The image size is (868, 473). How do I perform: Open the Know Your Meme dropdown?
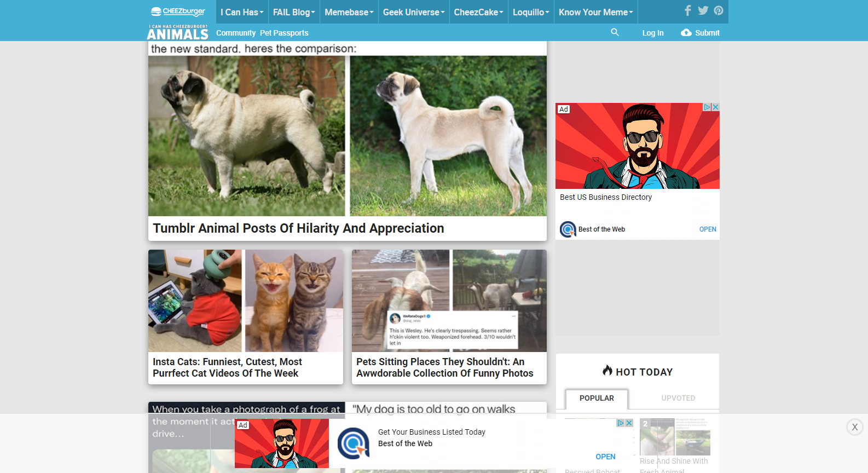[595, 12]
